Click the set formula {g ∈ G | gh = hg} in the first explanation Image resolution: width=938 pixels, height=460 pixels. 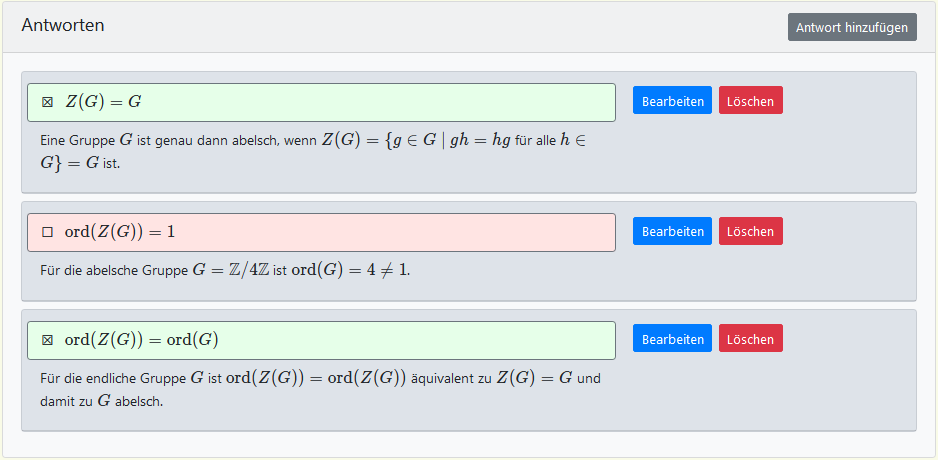coord(440,141)
